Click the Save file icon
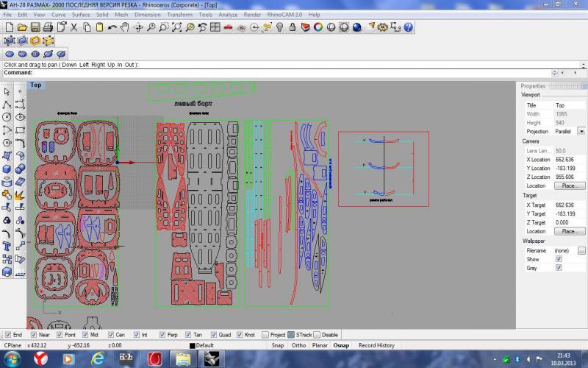 pos(35,27)
